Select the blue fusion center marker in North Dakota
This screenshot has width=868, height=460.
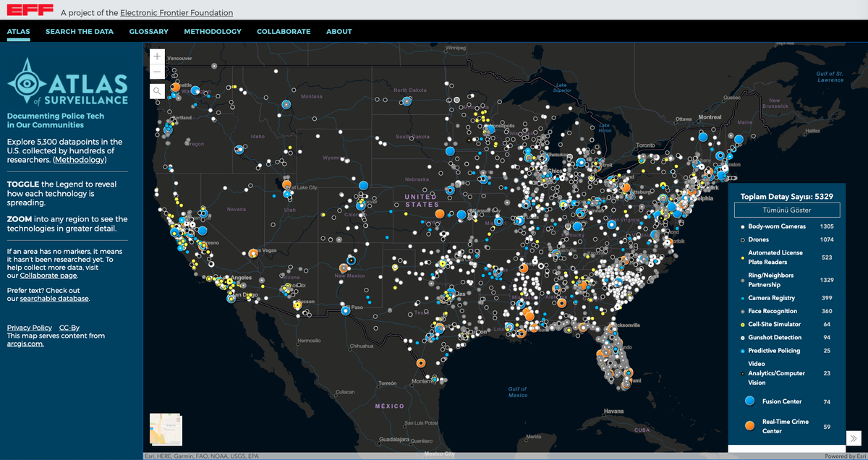tap(406, 102)
